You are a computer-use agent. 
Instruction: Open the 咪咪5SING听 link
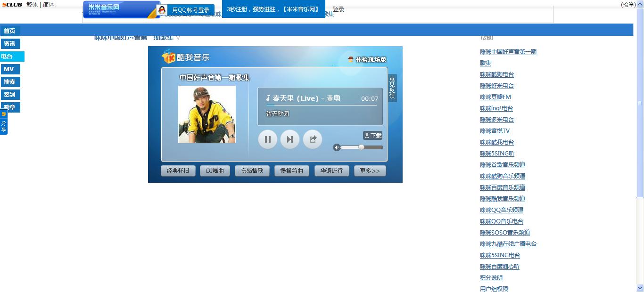click(x=497, y=154)
